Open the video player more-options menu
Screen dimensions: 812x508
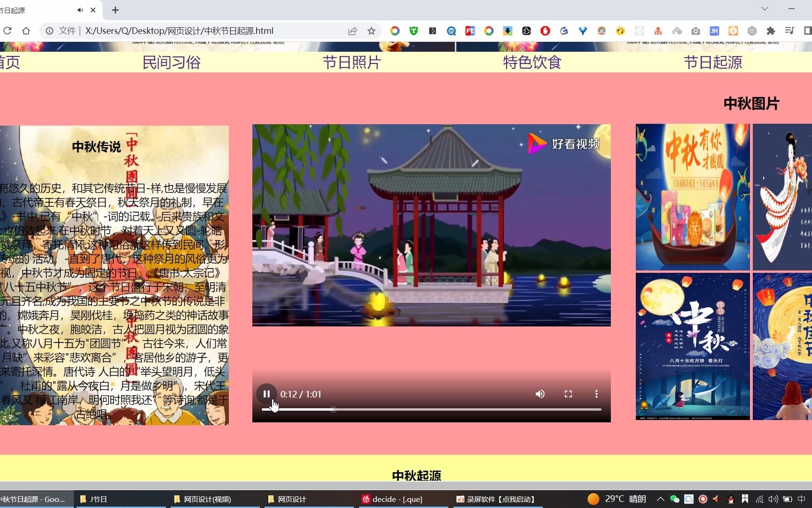596,394
